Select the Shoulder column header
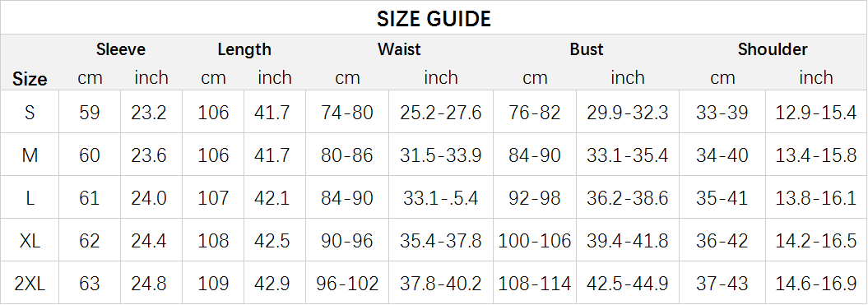The width and height of the screenshot is (868, 305). click(x=773, y=49)
